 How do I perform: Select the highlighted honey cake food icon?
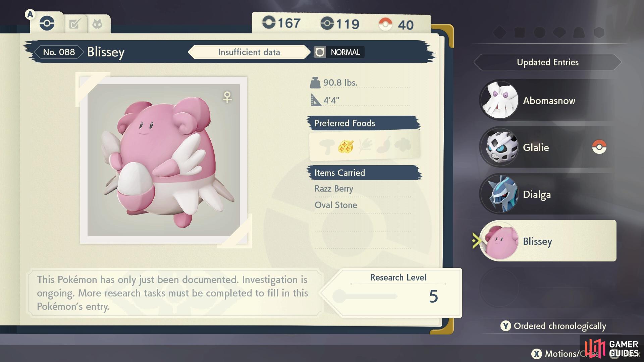click(x=346, y=146)
